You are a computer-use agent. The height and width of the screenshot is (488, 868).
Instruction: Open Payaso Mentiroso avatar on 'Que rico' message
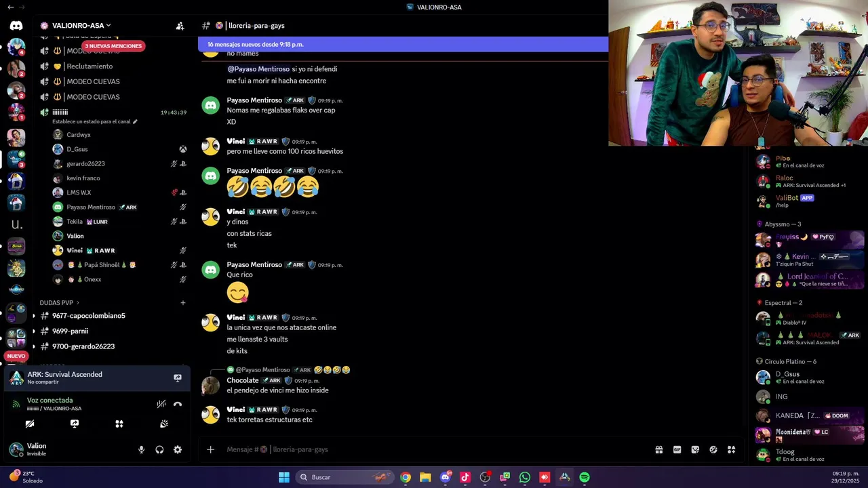(211, 270)
